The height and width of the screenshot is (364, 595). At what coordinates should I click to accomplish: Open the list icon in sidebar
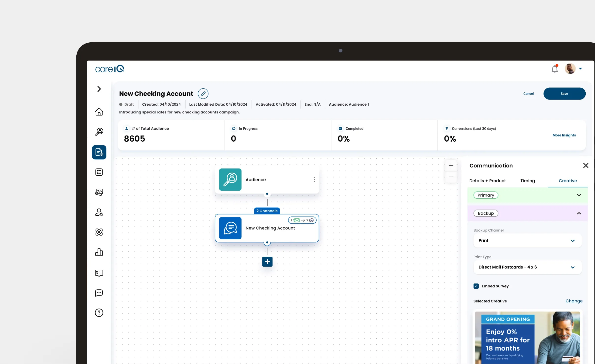click(99, 172)
